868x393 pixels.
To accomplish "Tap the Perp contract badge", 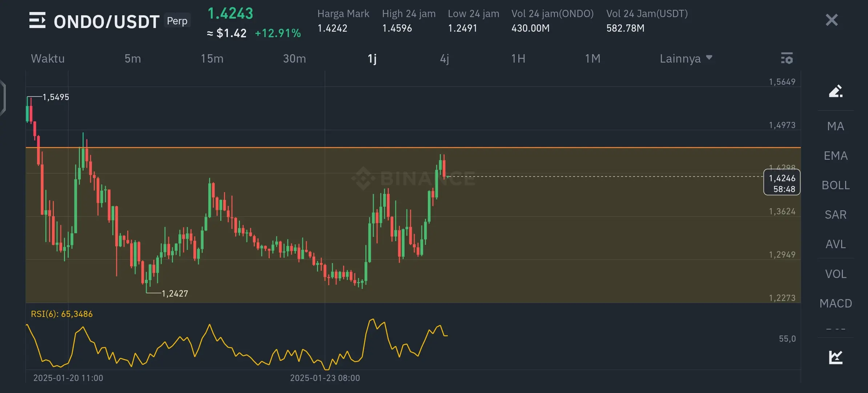I will click(177, 21).
